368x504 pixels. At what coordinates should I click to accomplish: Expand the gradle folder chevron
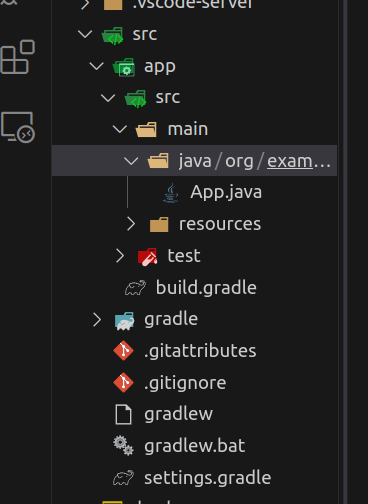(x=97, y=319)
